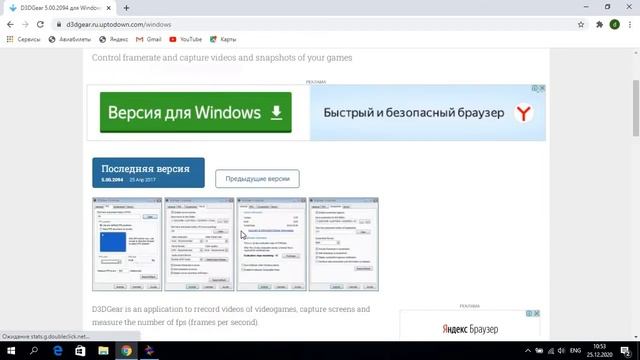640x360 pixels.
Task: Click the page vertical scrollbar thumb
Action: point(636,108)
